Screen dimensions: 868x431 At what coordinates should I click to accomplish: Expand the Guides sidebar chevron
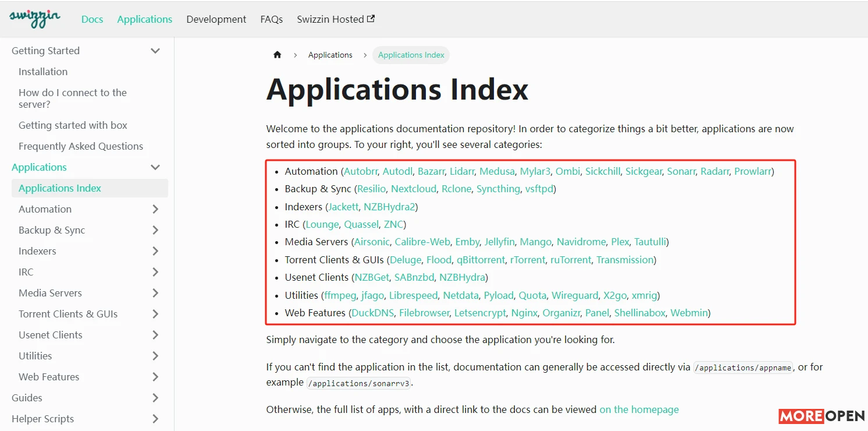(155, 398)
